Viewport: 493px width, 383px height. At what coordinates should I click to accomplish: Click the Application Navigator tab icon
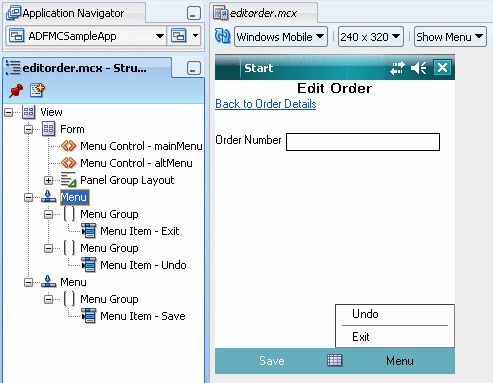click(14, 13)
